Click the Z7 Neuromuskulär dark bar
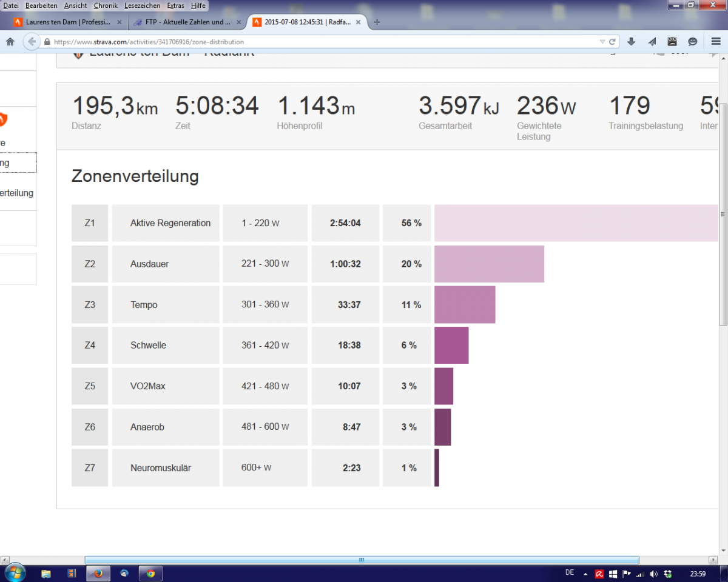 (x=437, y=467)
